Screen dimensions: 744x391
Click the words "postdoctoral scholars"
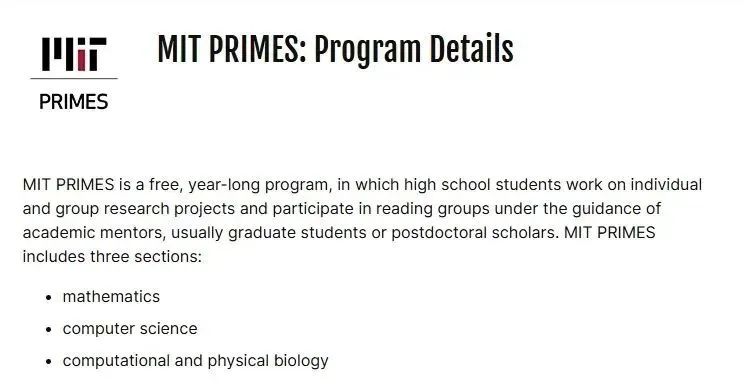pos(474,233)
